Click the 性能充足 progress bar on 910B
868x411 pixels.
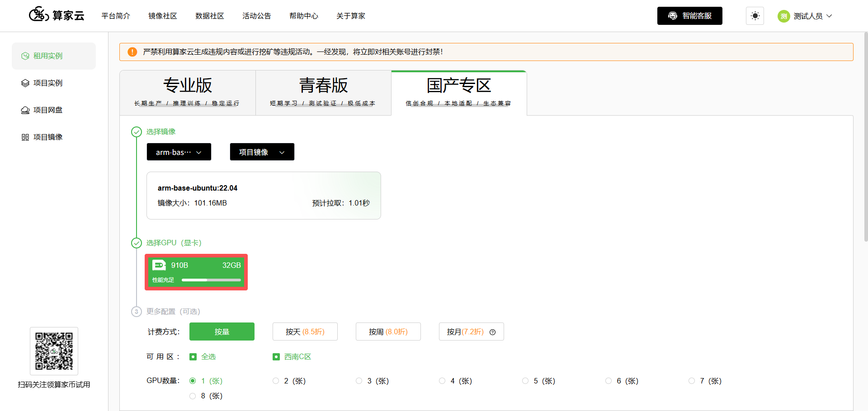(x=211, y=280)
